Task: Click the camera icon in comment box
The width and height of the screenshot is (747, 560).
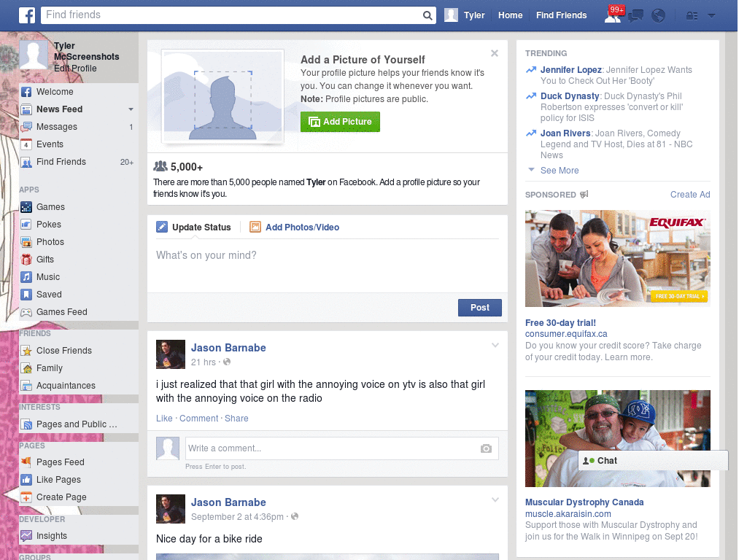Action: 486,448
